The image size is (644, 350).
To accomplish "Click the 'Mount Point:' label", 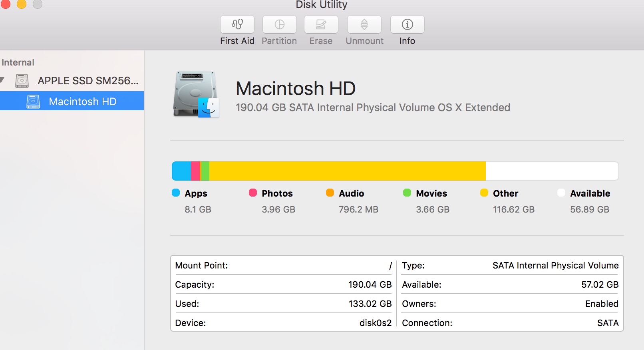I will (201, 265).
